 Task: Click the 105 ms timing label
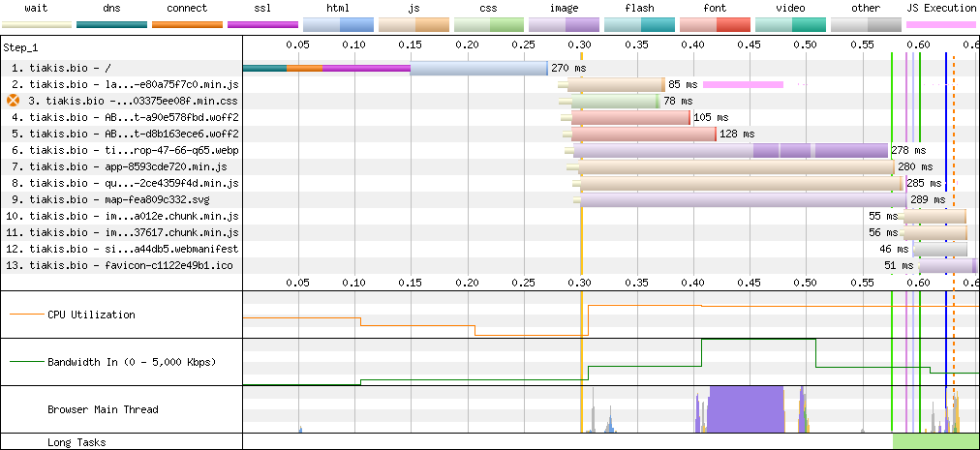pyautogui.click(x=711, y=117)
